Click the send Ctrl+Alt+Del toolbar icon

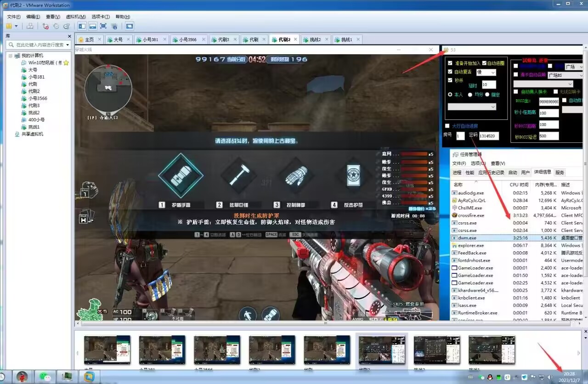tap(30, 26)
